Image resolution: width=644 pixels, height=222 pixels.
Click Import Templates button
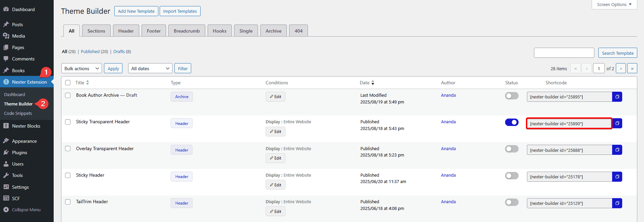[180, 11]
